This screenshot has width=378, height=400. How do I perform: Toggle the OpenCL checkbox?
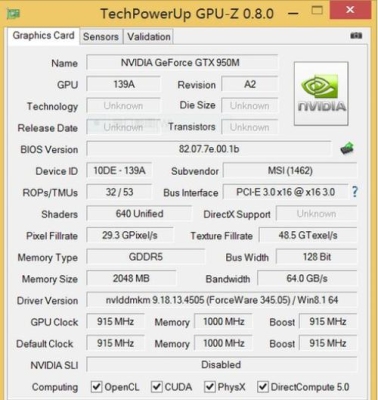(96, 387)
